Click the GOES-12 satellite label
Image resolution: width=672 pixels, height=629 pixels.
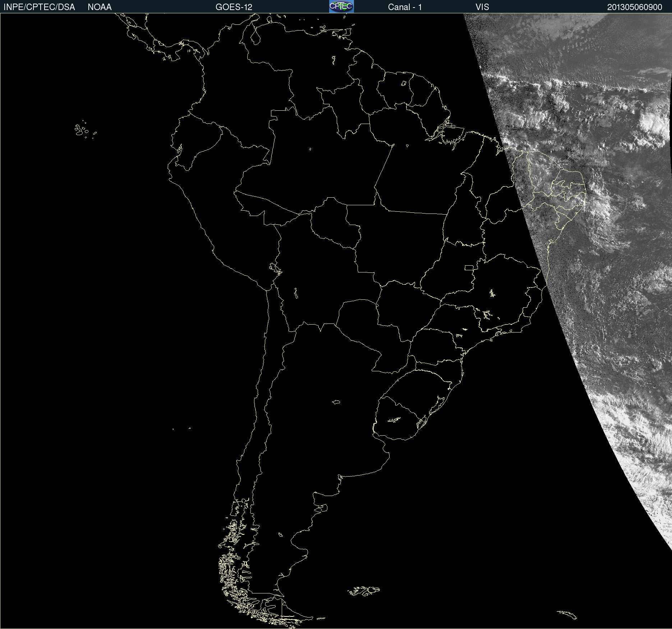pyautogui.click(x=234, y=7)
